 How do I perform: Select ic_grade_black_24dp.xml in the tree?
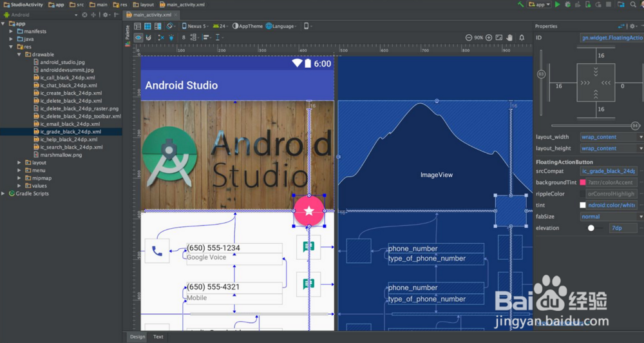[71, 132]
